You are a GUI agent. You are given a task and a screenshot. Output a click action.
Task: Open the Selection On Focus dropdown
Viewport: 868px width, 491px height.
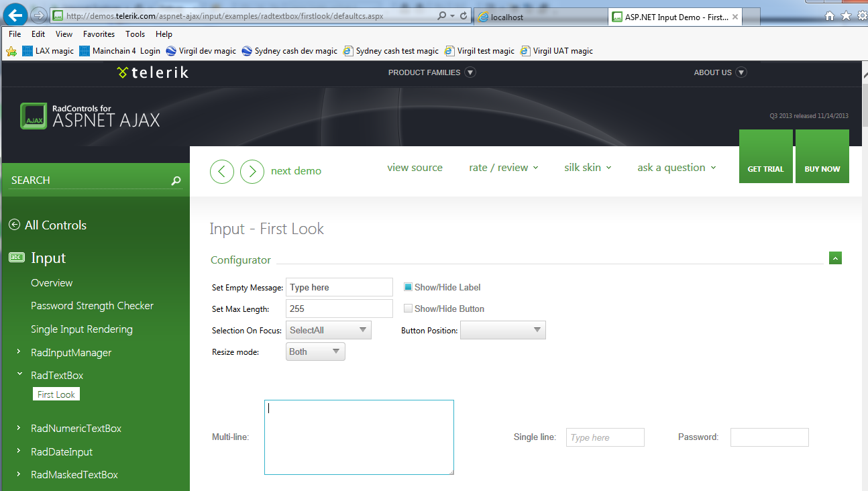click(329, 330)
